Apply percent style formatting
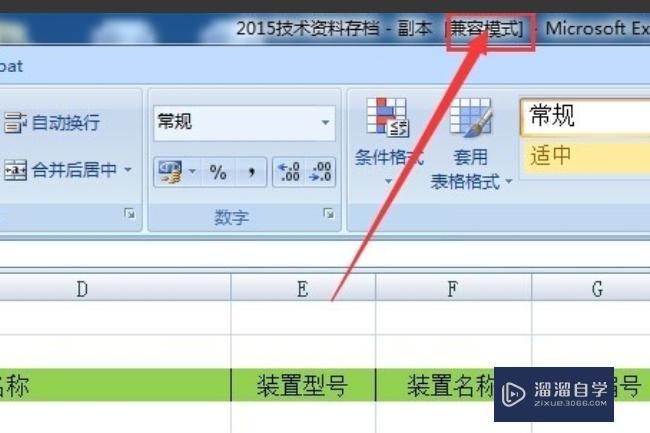The image size is (650, 433). pos(218,172)
